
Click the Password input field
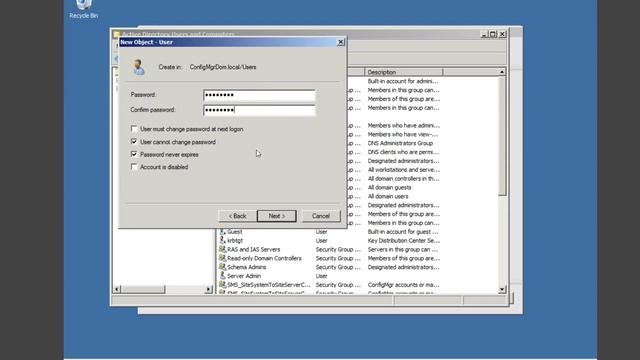coord(259,95)
